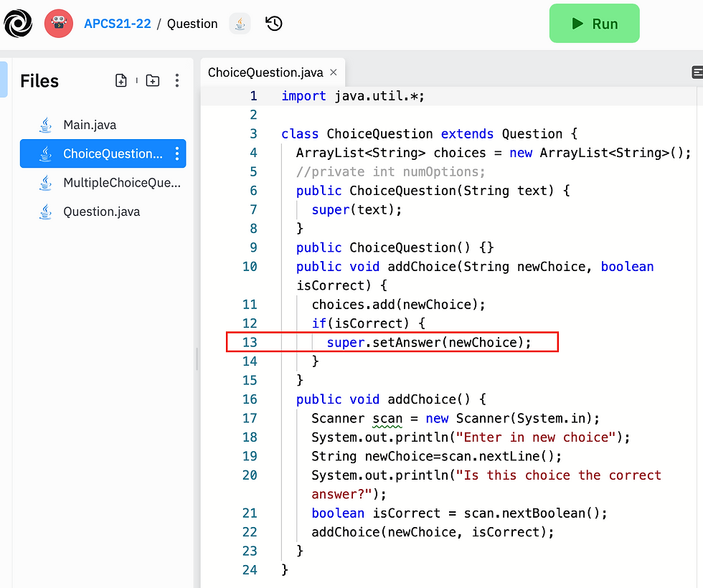Click the Replit logo icon
The width and height of the screenshot is (703, 588).
tap(18, 23)
